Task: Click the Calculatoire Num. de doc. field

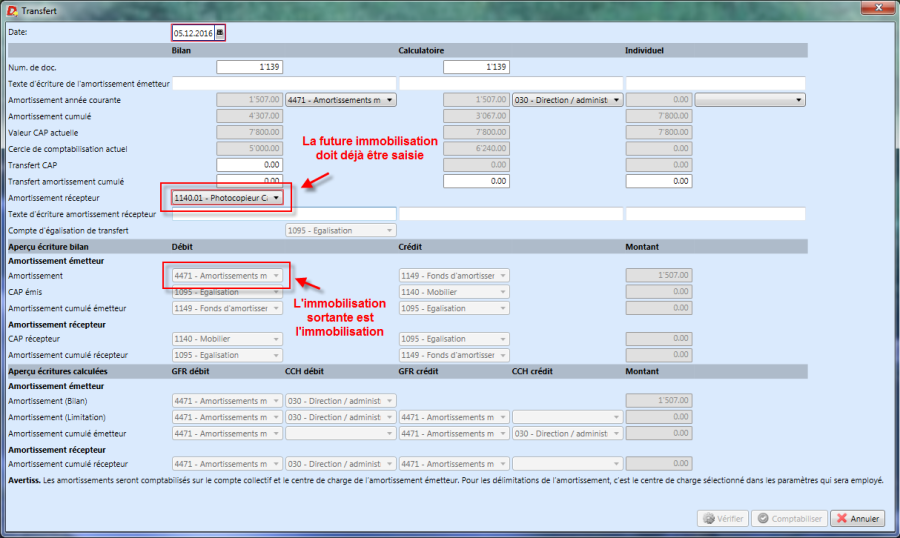Action: (476, 67)
